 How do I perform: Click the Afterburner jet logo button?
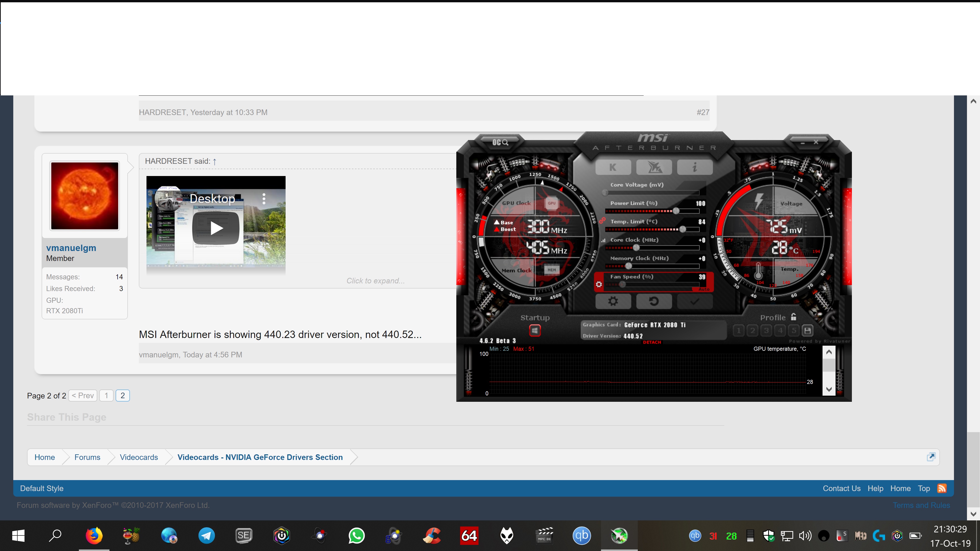[x=654, y=167]
